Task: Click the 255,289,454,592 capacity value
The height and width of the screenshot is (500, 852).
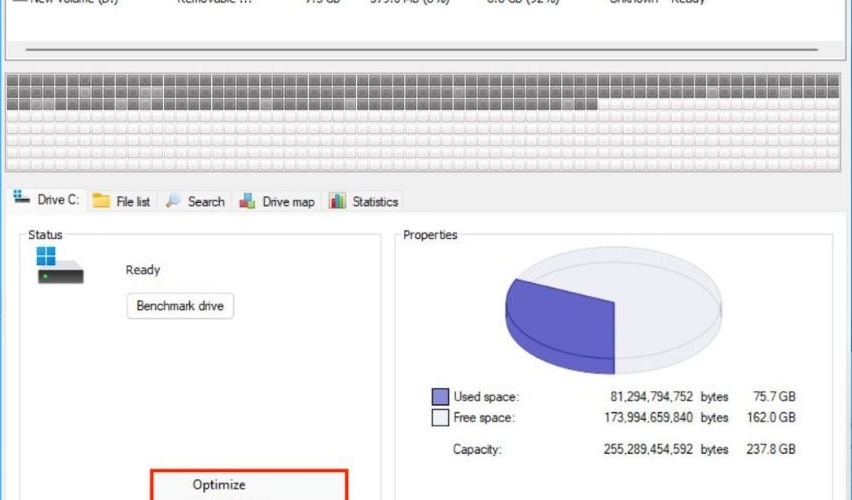Action: coord(647,449)
